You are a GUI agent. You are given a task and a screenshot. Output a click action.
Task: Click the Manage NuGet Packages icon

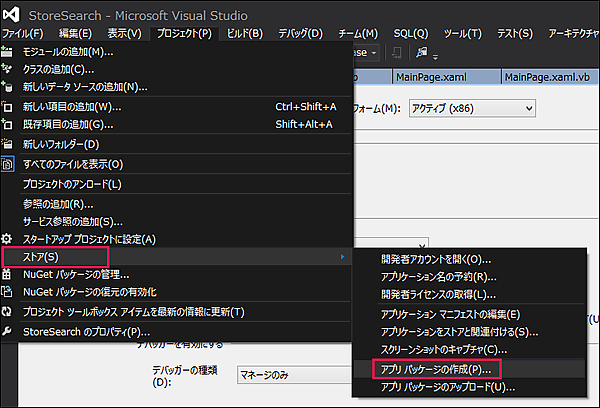click(7, 274)
